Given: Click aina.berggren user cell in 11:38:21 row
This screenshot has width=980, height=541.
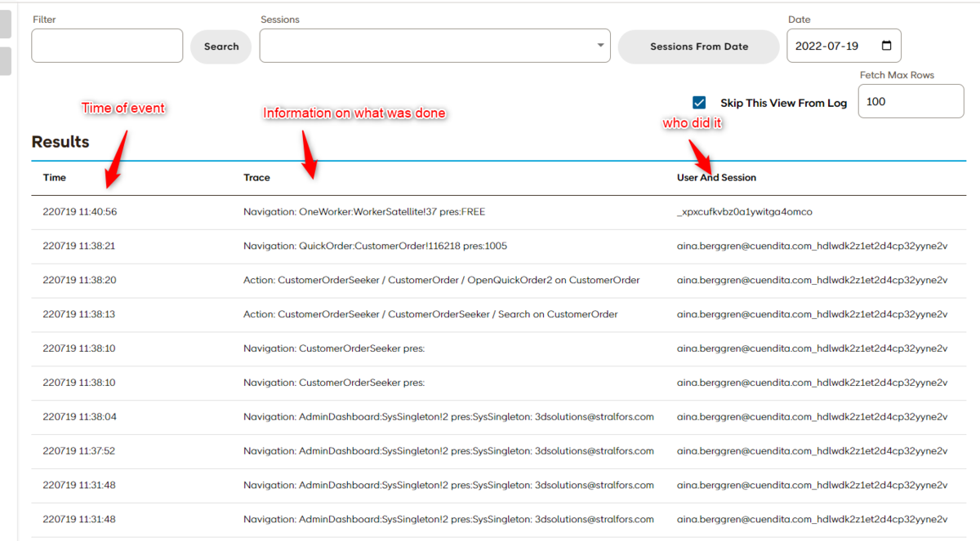Looking at the screenshot, I should pos(812,246).
